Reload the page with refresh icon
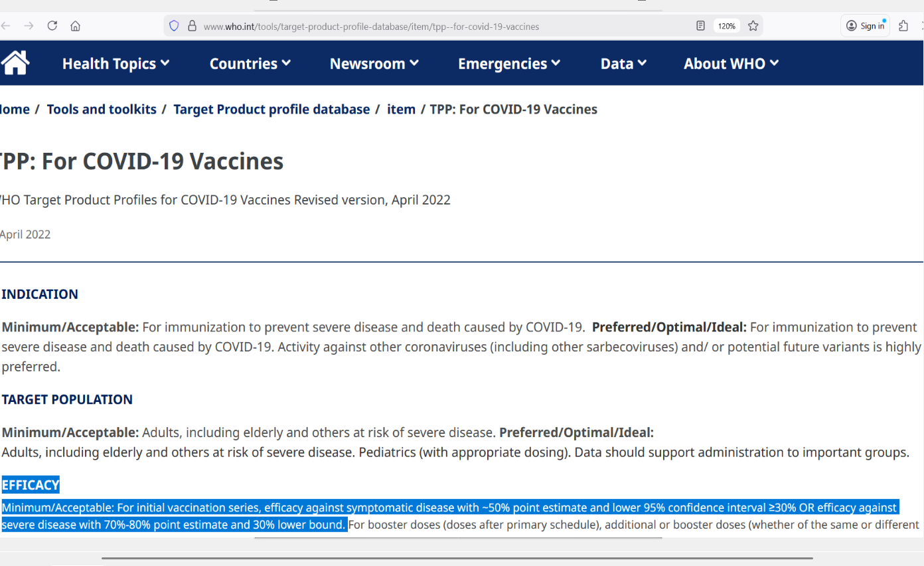Image resolution: width=924 pixels, height=566 pixels. 52,26
